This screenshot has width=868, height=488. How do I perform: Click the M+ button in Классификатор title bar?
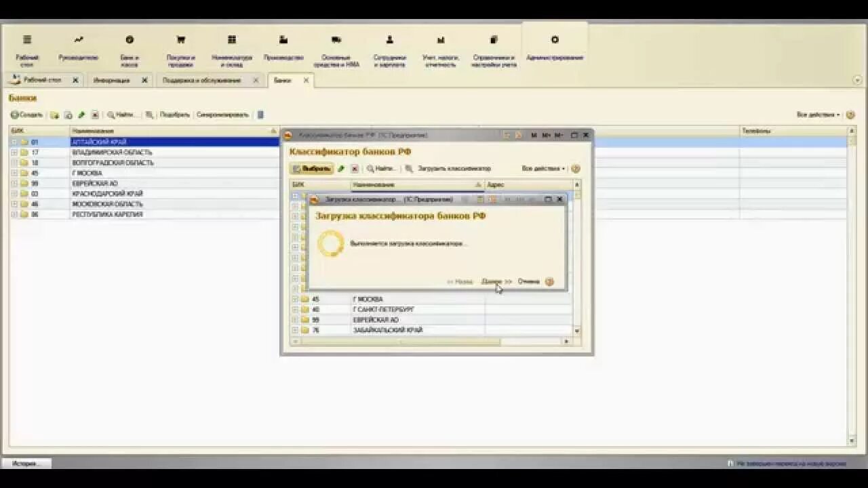click(x=546, y=136)
